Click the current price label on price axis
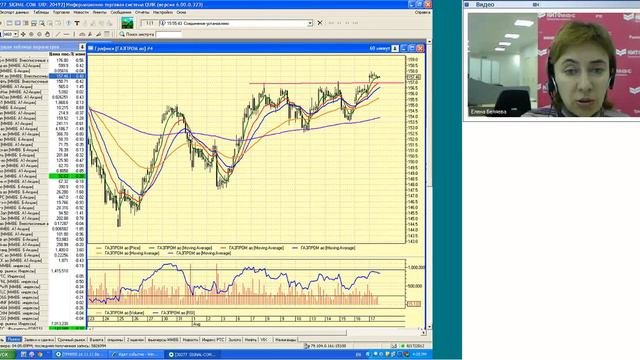The width and height of the screenshot is (640, 360). click(x=413, y=77)
